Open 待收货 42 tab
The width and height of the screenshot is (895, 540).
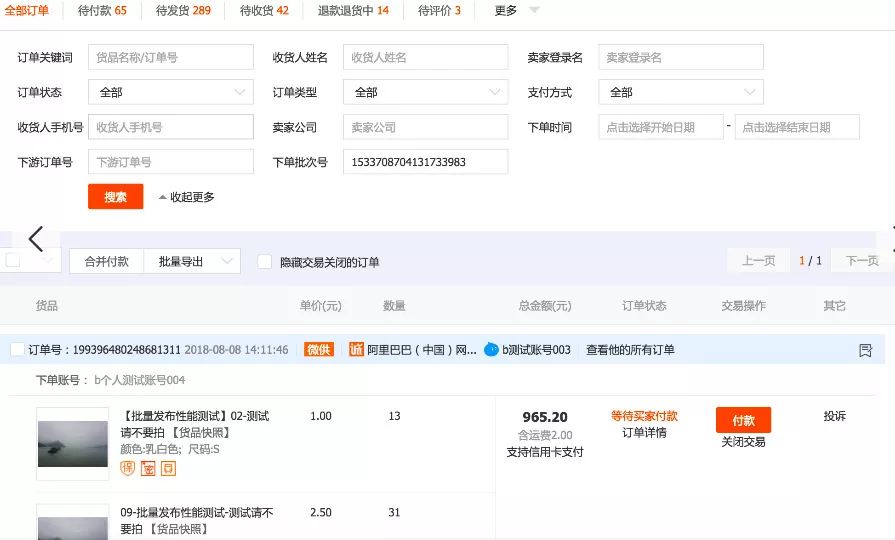(x=264, y=10)
